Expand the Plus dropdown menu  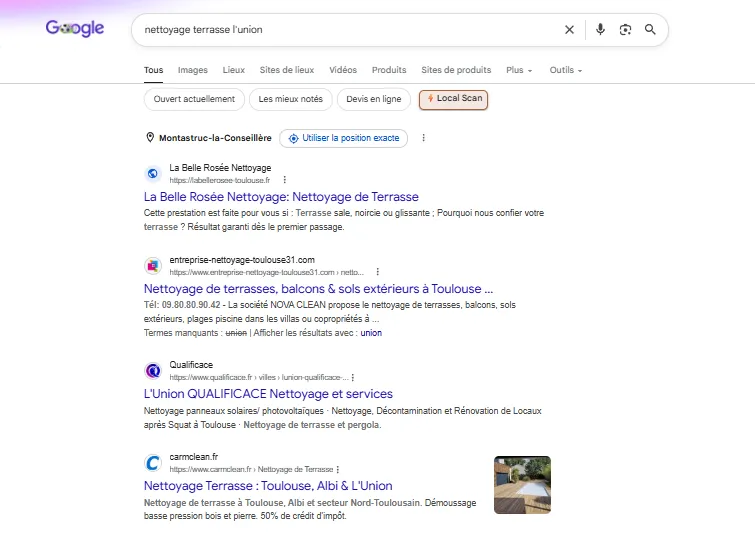519,70
